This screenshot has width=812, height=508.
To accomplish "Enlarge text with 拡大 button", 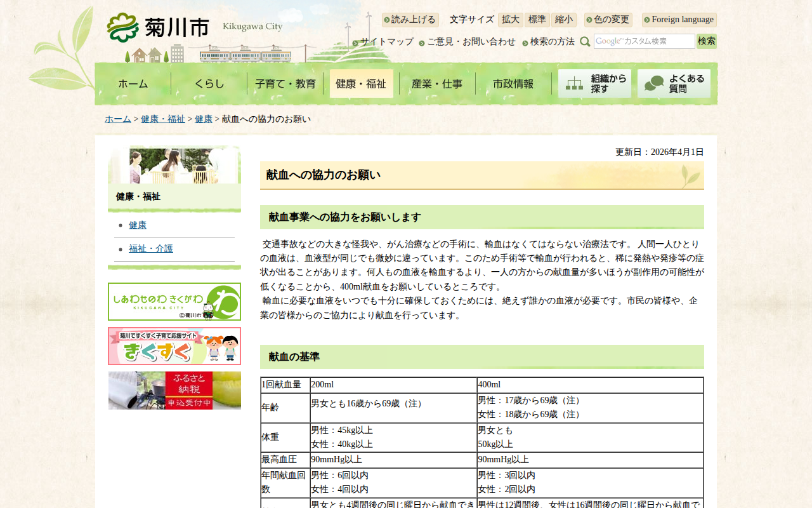I will (x=511, y=20).
